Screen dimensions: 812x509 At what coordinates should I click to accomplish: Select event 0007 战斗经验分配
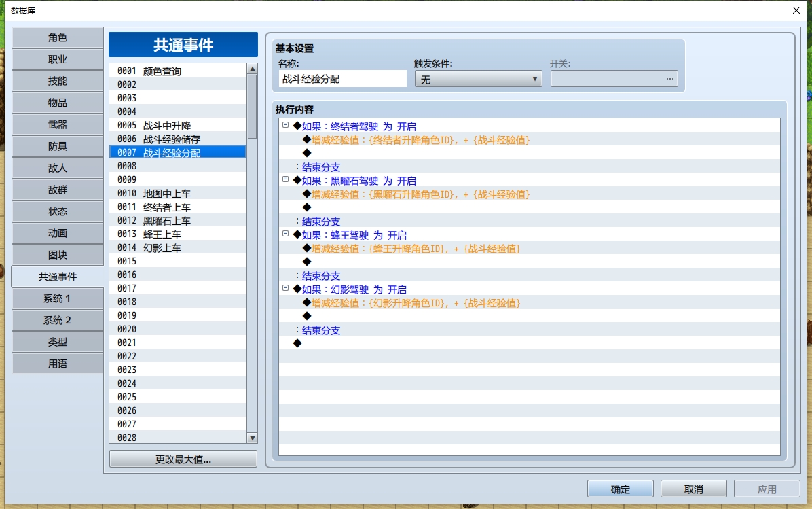pyautogui.click(x=178, y=152)
